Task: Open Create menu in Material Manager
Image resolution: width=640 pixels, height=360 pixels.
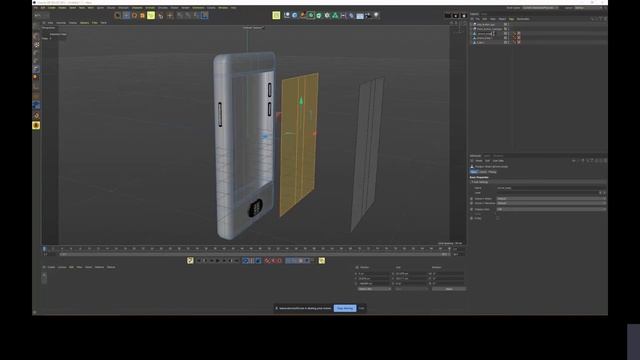Action: click(51, 267)
